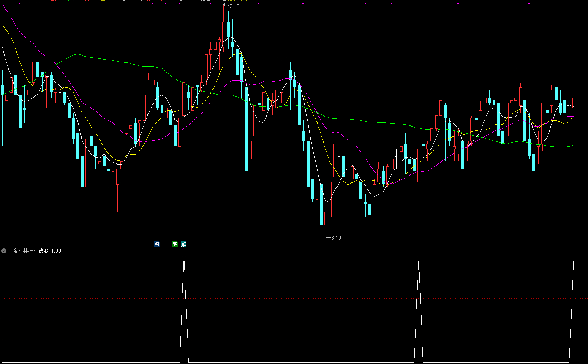Click the 7.10 highest price label
The height and width of the screenshot is (364, 588).
(x=234, y=6)
